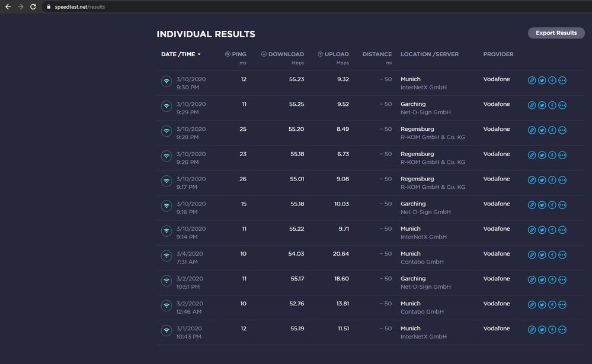Click Net-D-Sign GmbH in 9:16 PM row

(x=425, y=212)
